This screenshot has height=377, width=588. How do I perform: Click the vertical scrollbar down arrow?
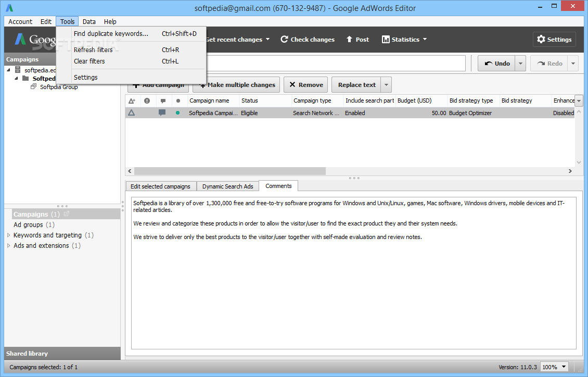[579, 162]
